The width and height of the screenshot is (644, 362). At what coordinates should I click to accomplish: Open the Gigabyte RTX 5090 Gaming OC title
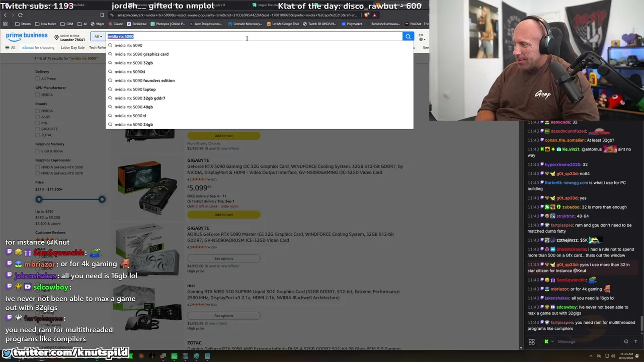click(295, 169)
